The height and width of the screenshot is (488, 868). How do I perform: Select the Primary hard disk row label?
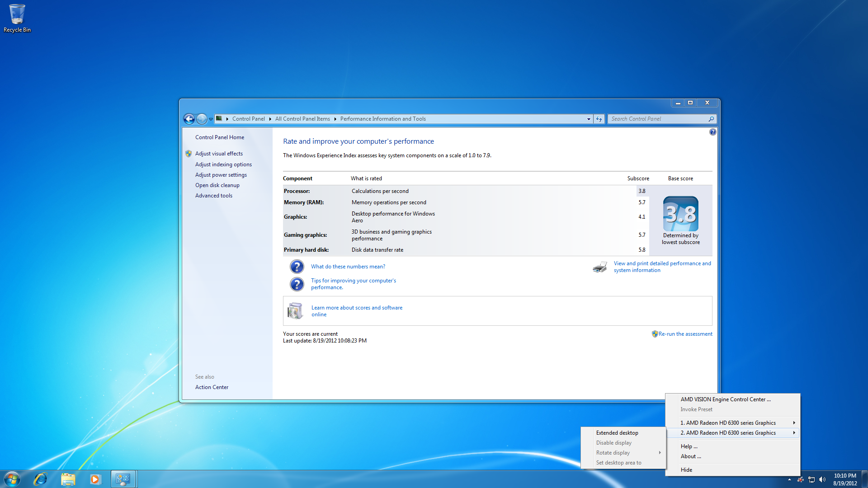[306, 250]
